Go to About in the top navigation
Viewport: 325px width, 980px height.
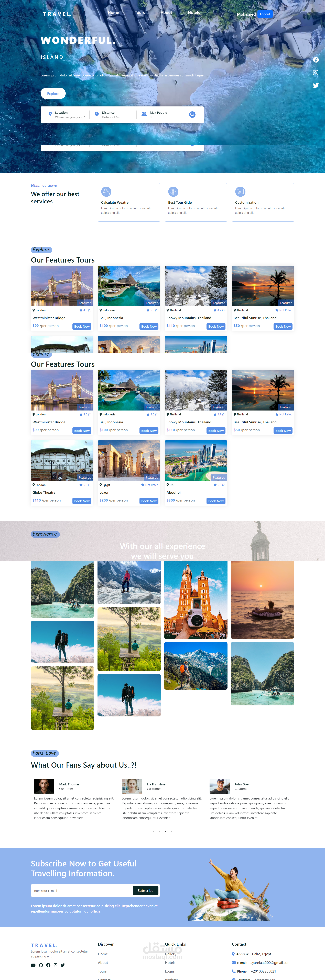click(167, 13)
